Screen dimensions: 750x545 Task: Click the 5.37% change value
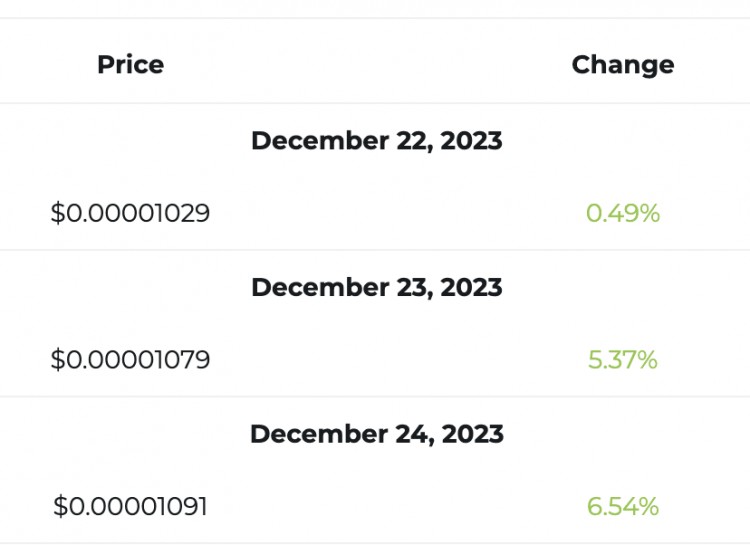pyautogui.click(x=622, y=360)
